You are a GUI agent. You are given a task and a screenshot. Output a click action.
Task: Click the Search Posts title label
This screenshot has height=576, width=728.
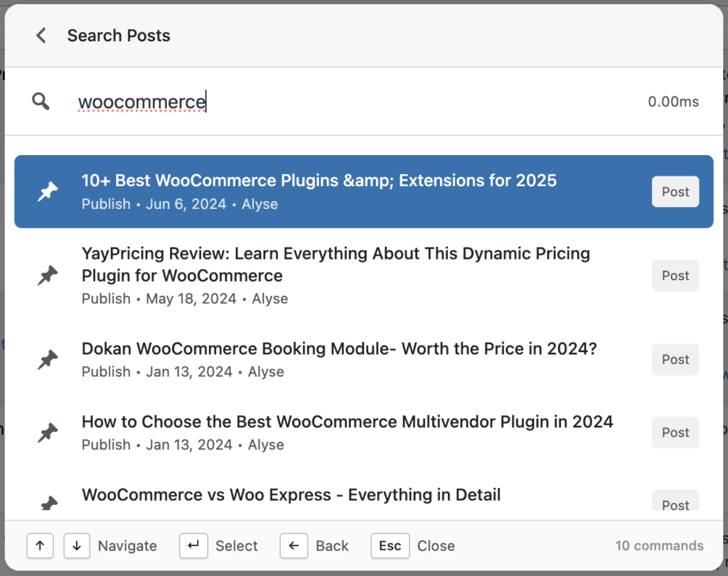pyautogui.click(x=119, y=35)
